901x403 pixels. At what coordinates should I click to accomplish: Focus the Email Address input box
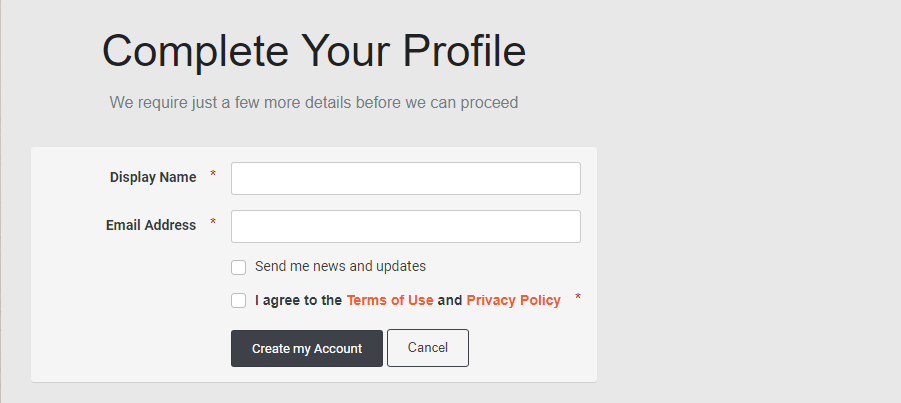[405, 226]
